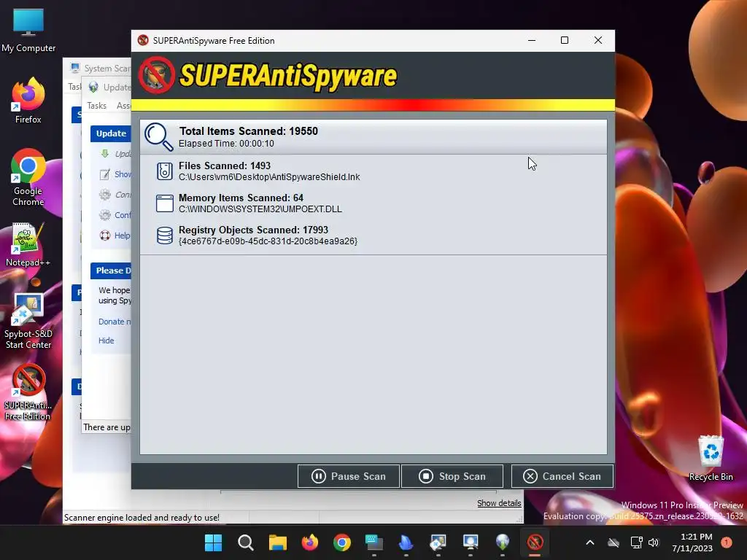Select the AntiSpywareShield.lnk file path
The image size is (747, 560).
click(269, 176)
